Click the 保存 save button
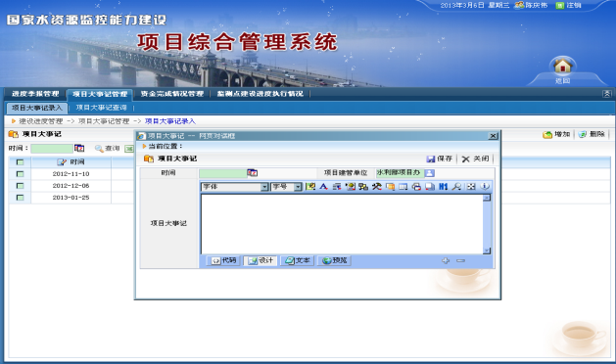The image size is (616, 364). pos(440,159)
